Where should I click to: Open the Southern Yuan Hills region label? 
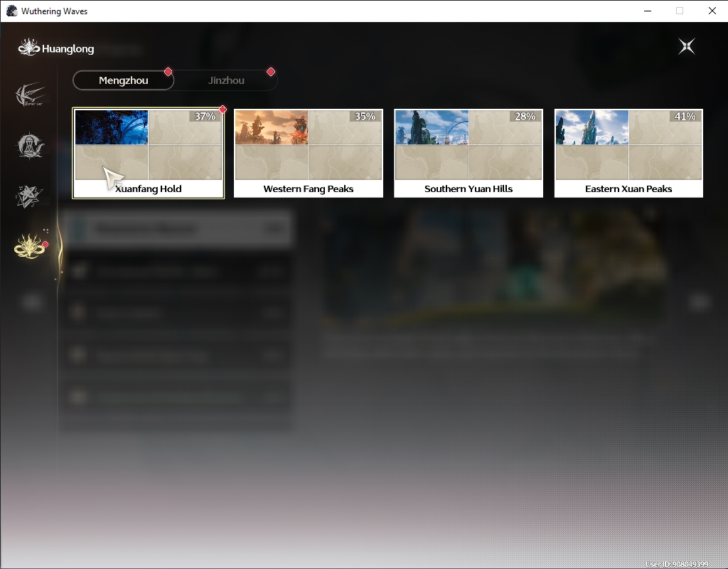469,189
